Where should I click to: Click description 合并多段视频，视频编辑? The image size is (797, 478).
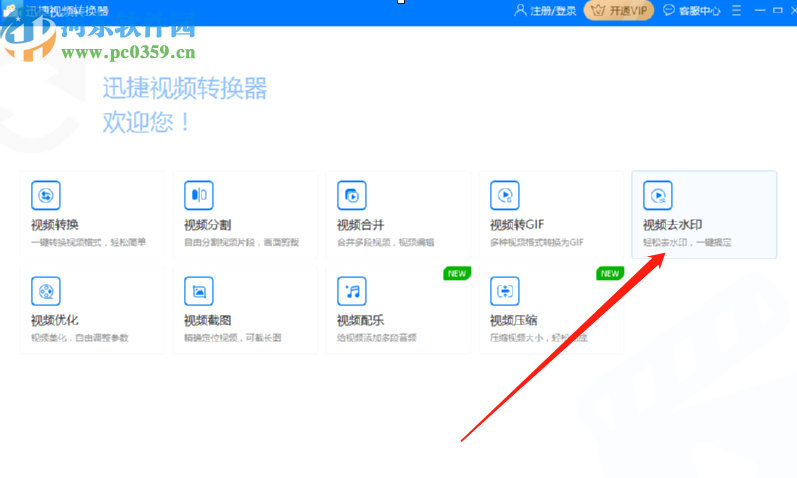[x=386, y=243]
